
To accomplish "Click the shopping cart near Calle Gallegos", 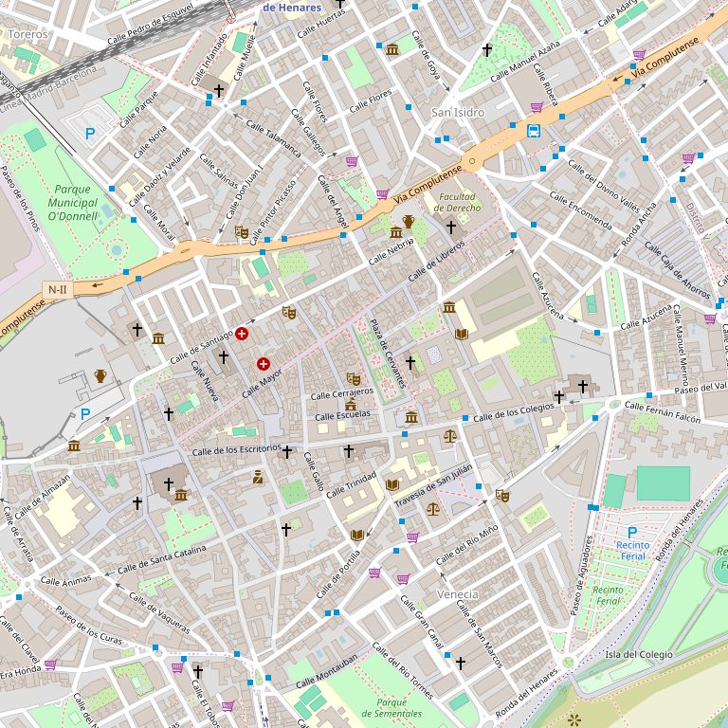I will click(x=352, y=161).
